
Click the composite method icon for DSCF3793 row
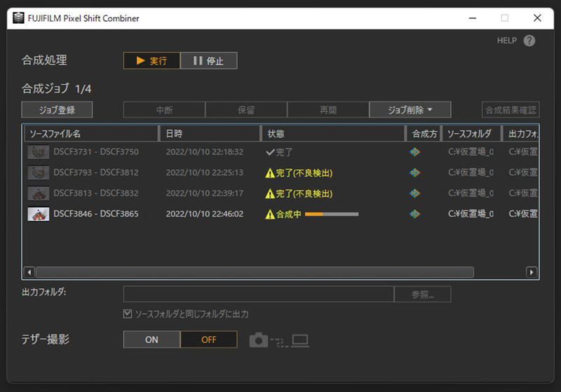click(x=414, y=173)
